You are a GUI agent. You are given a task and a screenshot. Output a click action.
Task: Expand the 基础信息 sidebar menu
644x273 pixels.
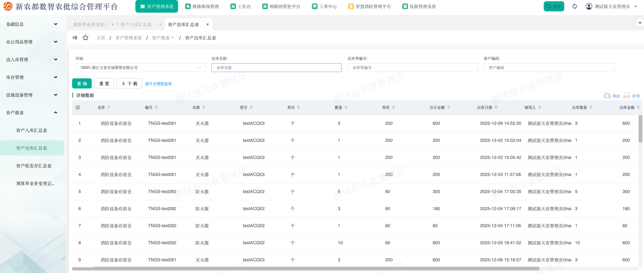tap(32, 24)
